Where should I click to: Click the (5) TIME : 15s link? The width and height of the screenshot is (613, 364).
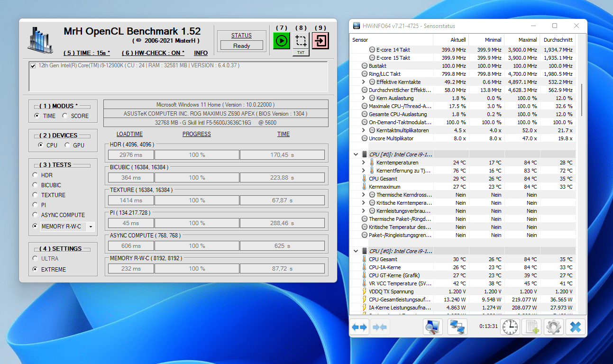pos(87,53)
